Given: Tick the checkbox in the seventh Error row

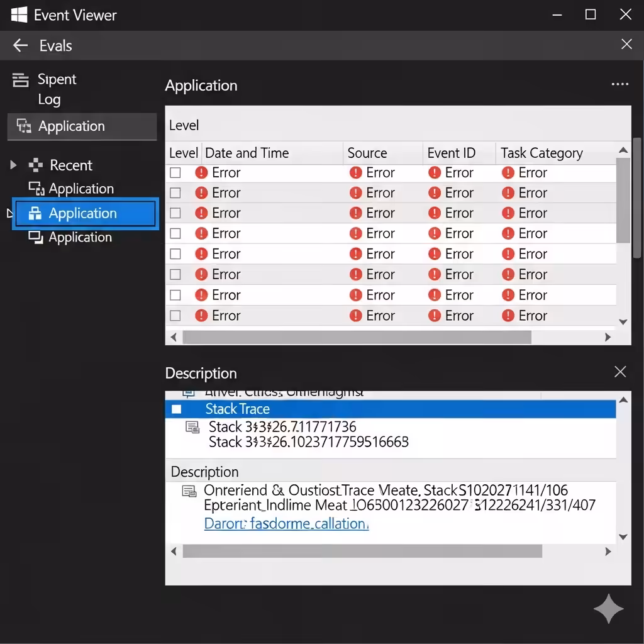Looking at the screenshot, I should coord(175,295).
